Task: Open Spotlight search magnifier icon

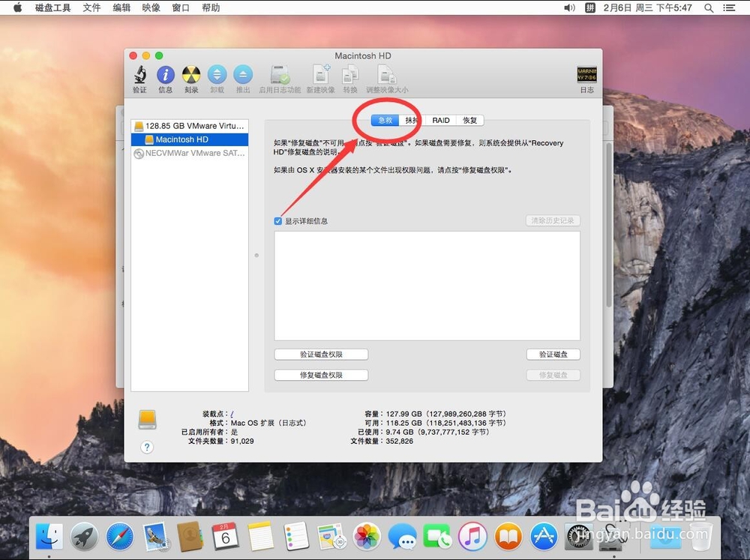Action: [709, 7]
